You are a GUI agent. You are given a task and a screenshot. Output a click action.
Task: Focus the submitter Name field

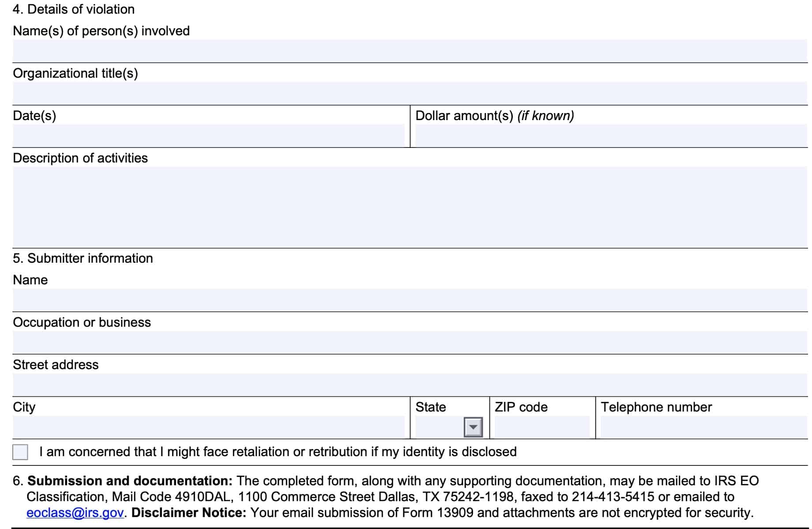click(410, 300)
